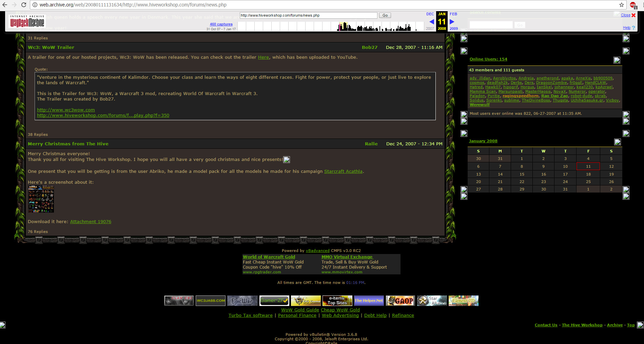The image size is (644, 344).
Task: Select year 2007 in the Wayback toolbar
Action: pyautogui.click(x=430, y=29)
